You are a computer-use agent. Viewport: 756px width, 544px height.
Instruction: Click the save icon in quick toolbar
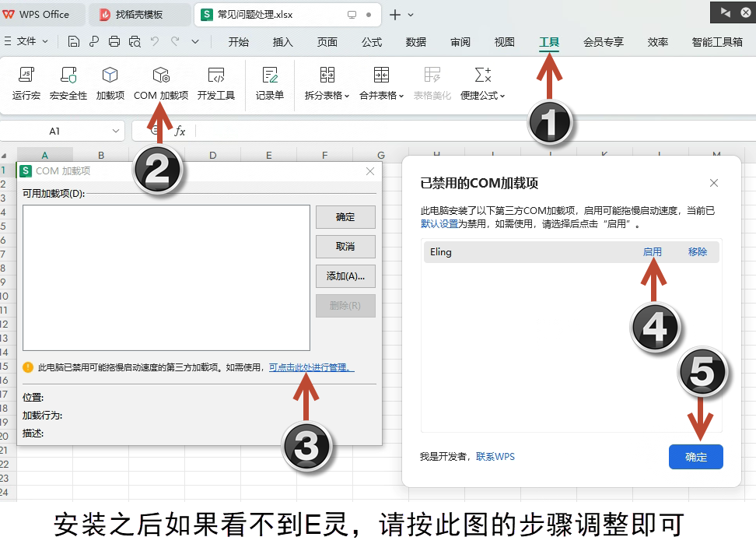click(73, 42)
